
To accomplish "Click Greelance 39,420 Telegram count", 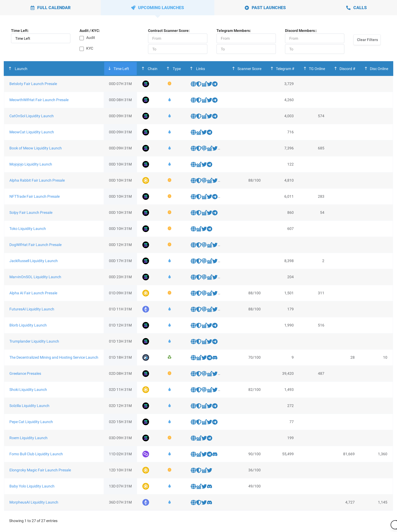I will pos(288,373).
